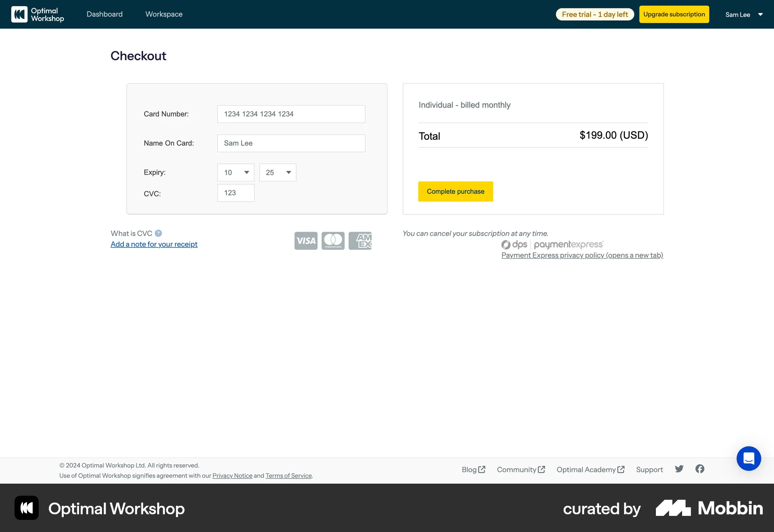Select the Workspace menu item
Viewport: 774px width, 532px height.
pyautogui.click(x=164, y=14)
